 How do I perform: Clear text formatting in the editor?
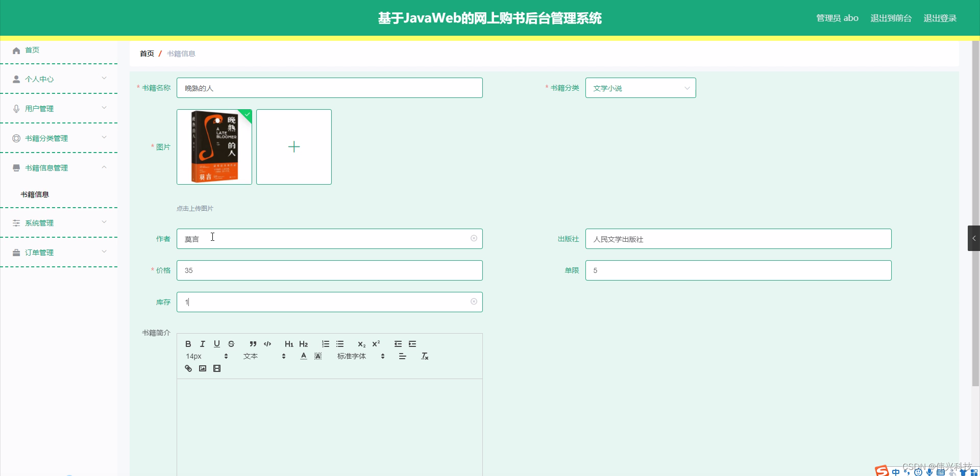[424, 356]
